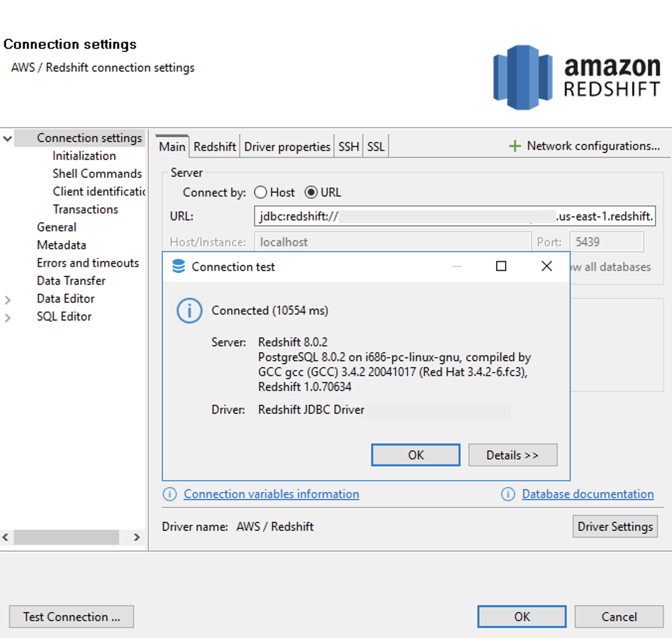Select the General tree item

(57, 227)
